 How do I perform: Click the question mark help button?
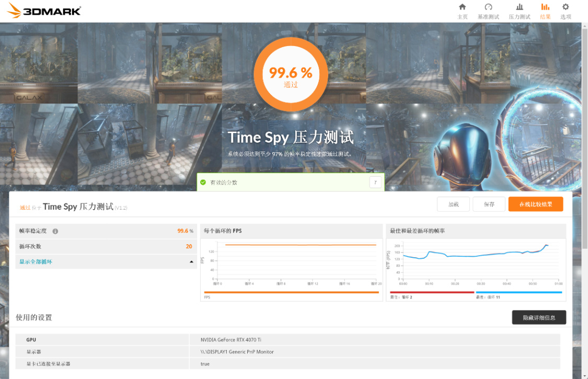pos(375,182)
